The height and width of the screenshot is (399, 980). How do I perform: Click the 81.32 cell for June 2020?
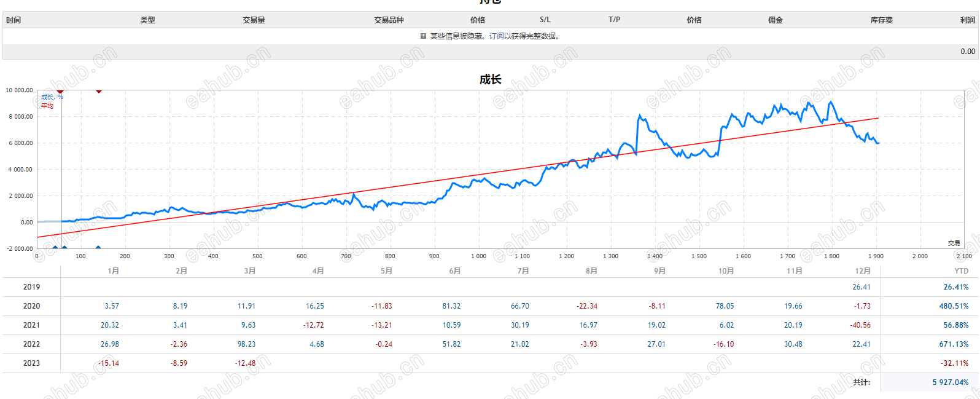[x=451, y=306]
